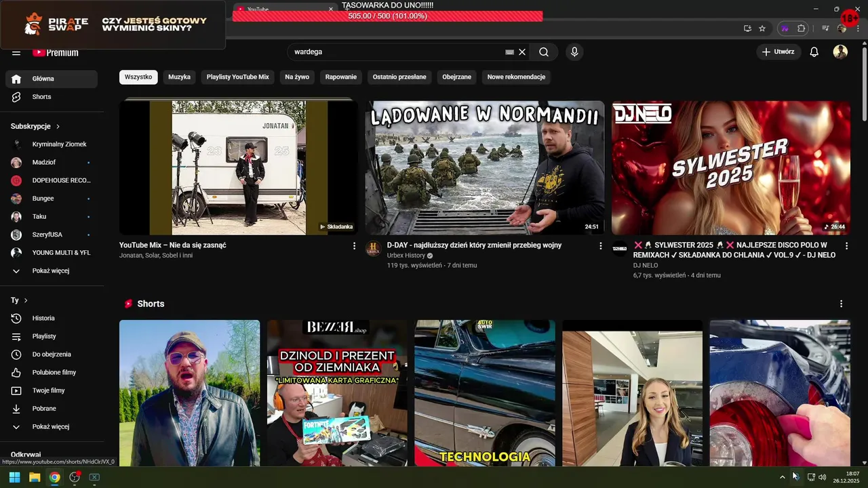The width and height of the screenshot is (868, 488).
Task: Open YOUNG MULTI & YFL subscription
Action: [x=52, y=253]
